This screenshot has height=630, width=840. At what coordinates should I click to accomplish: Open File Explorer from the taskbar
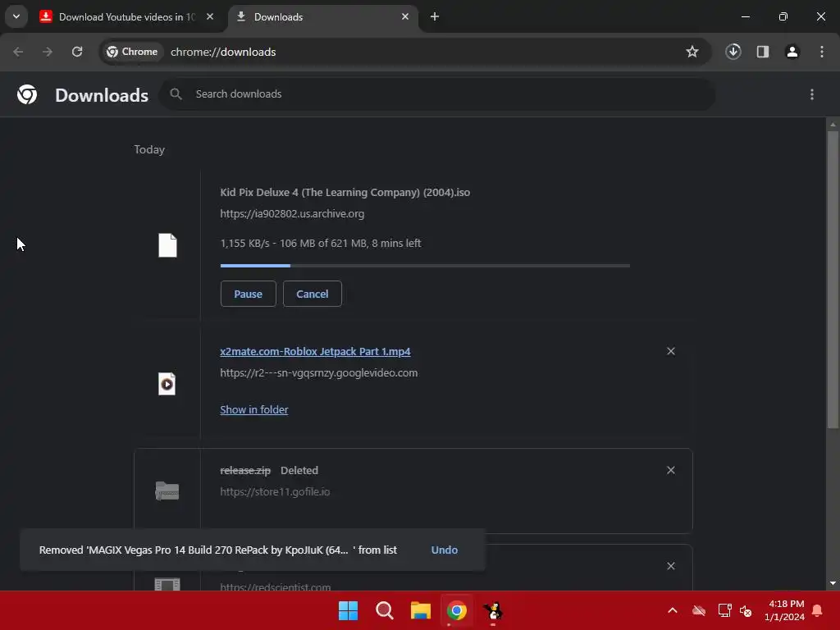[x=421, y=610]
